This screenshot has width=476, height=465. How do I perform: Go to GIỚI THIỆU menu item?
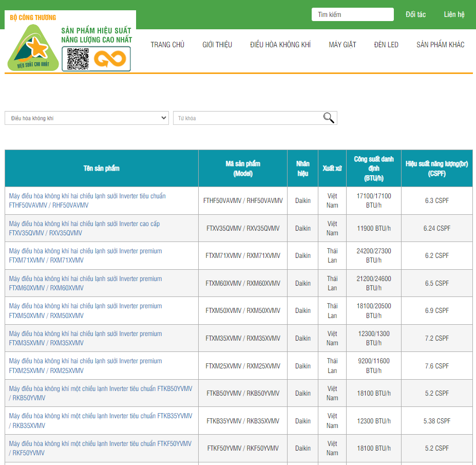[217, 45]
